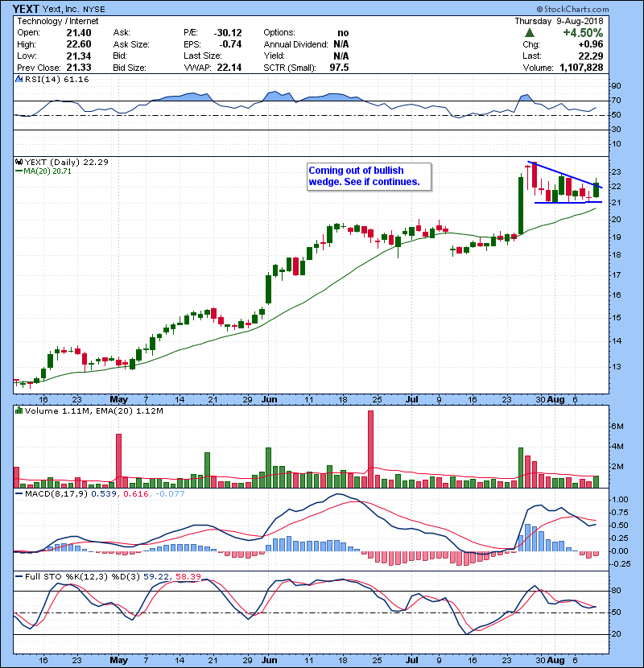Select the 'Coming out of bullish wedge' annotation box
This screenshot has height=668, width=644.
[369, 176]
